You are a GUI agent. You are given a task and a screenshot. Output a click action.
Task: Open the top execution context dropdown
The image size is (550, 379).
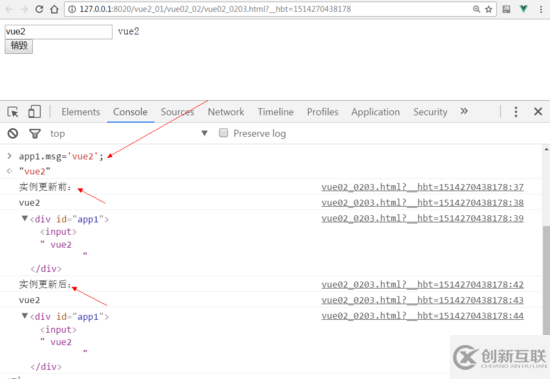pos(129,133)
